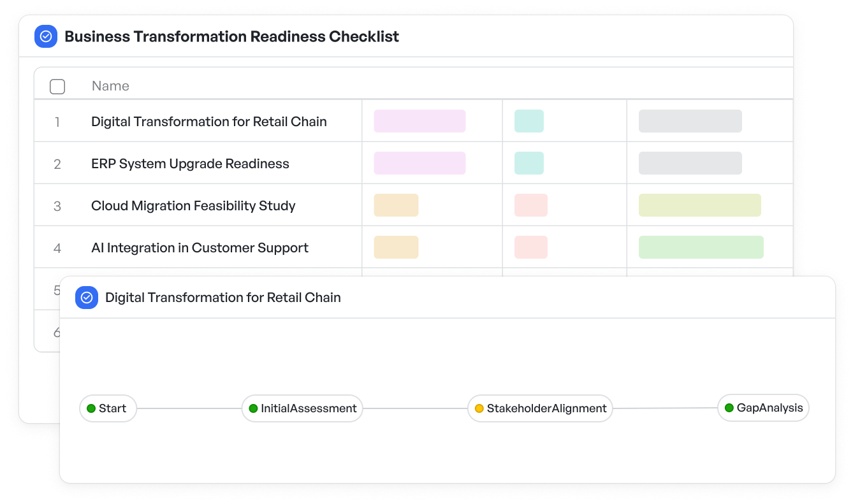Image resolution: width=853 pixels, height=504 pixels.
Task: Select the GapAnalysis workflow node
Action: click(763, 408)
